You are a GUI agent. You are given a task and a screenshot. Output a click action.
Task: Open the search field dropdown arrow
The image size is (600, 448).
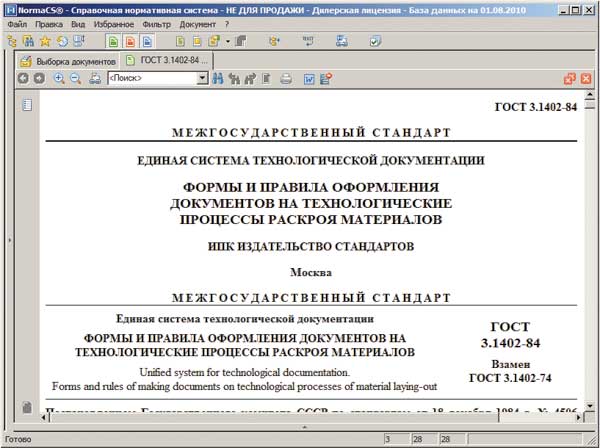click(x=202, y=78)
